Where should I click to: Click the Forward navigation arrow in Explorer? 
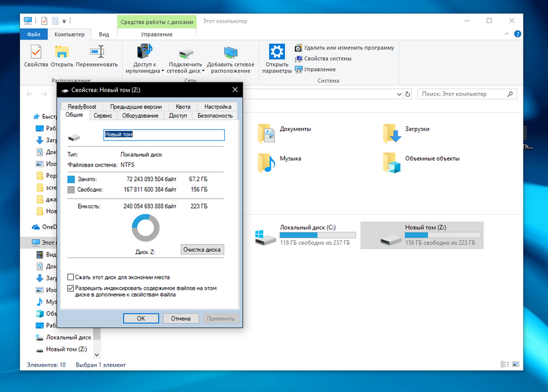pos(44,94)
